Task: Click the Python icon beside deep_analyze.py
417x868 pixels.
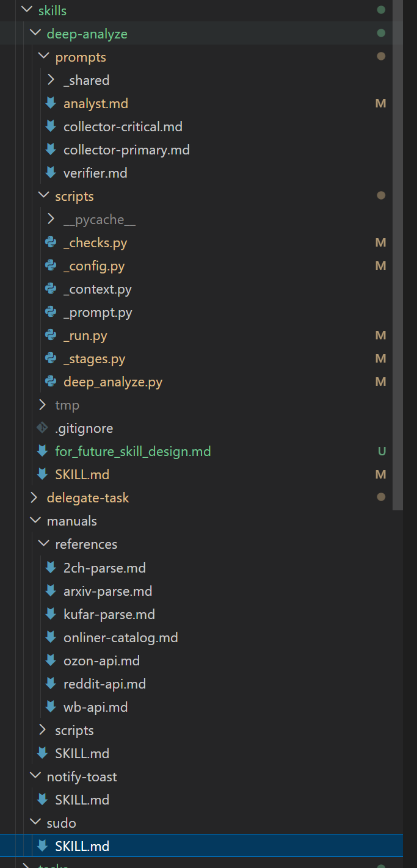Action: pyautogui.click(x=51, y=382)
